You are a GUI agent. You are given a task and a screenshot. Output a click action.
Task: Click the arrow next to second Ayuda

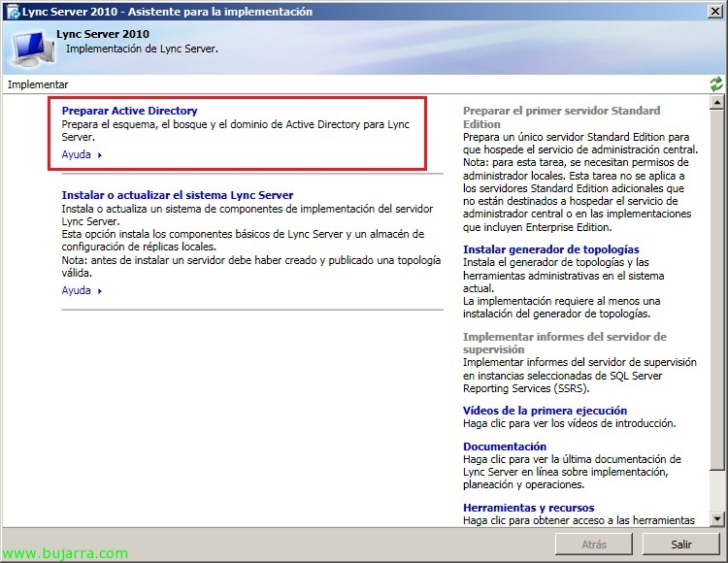pyautogui.click(x=99, y=291)
